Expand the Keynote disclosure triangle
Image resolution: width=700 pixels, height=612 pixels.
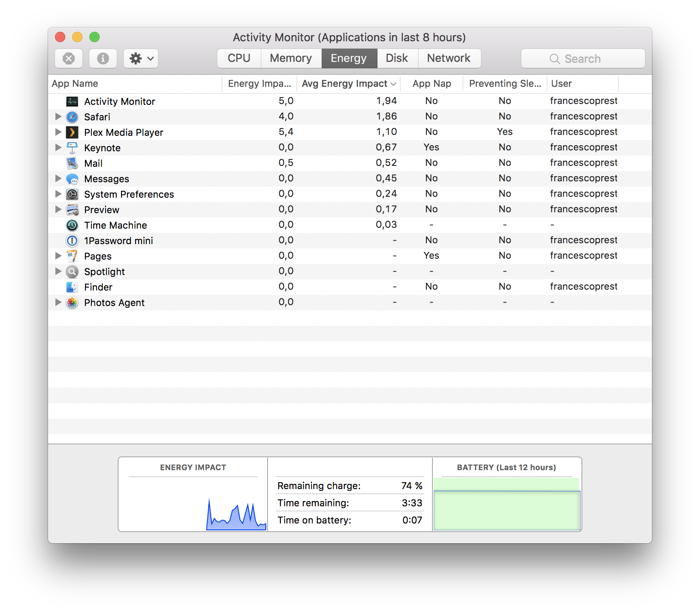tap(58, 147)
